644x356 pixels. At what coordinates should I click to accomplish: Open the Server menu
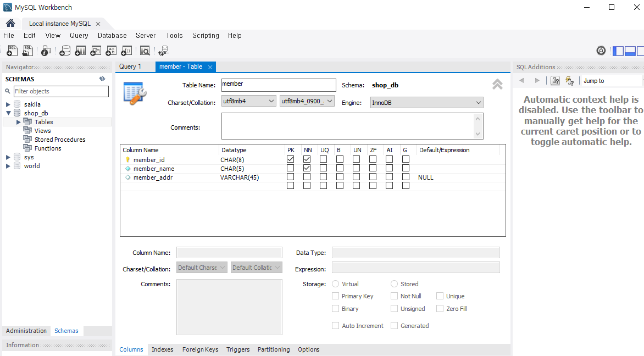(x=146, y=36)
